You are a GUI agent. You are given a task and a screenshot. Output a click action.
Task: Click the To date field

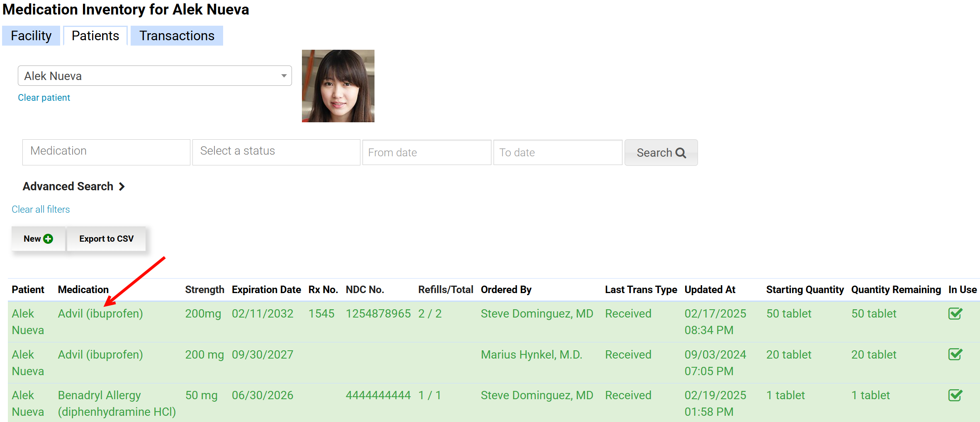[557, 153]
